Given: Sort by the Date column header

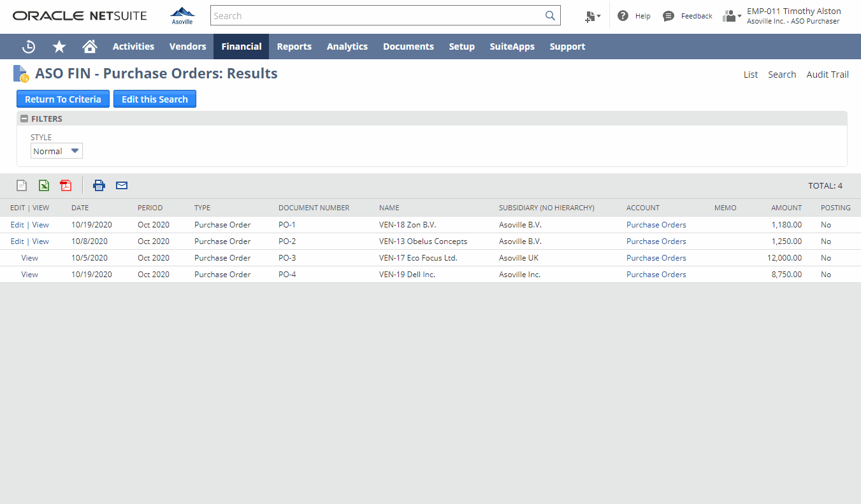Looking at the screenshot, I should coord(80,208).
